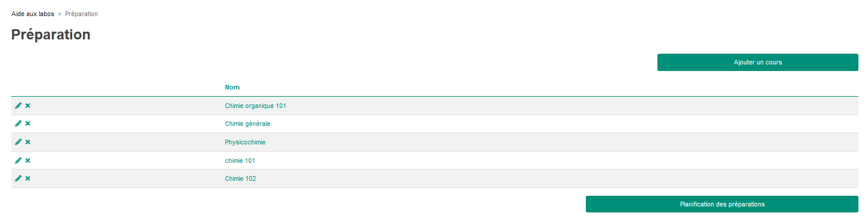Screen dimensions: 868x222
Task: Delete the Chimie organique 101 course
Action: tap(27, 106)
